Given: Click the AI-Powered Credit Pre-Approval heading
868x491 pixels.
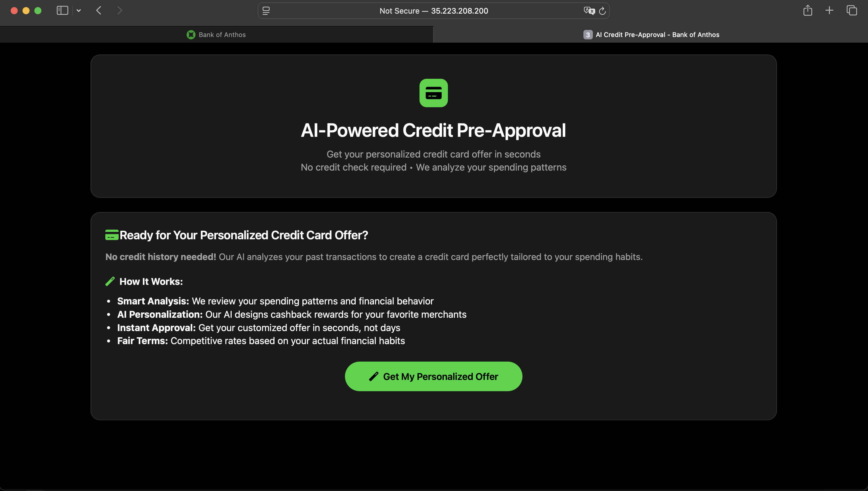Looking at the screenshot, I should [x=433, y=131].
